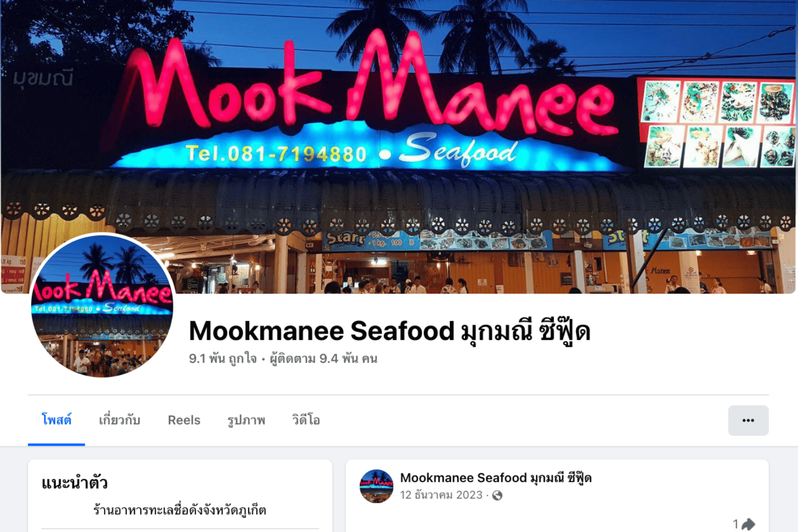Viewport: 798px width, 532px height.
Task: Open the 12 ธันวาคม 2023 post date
Action: click(x=441, y=495)
